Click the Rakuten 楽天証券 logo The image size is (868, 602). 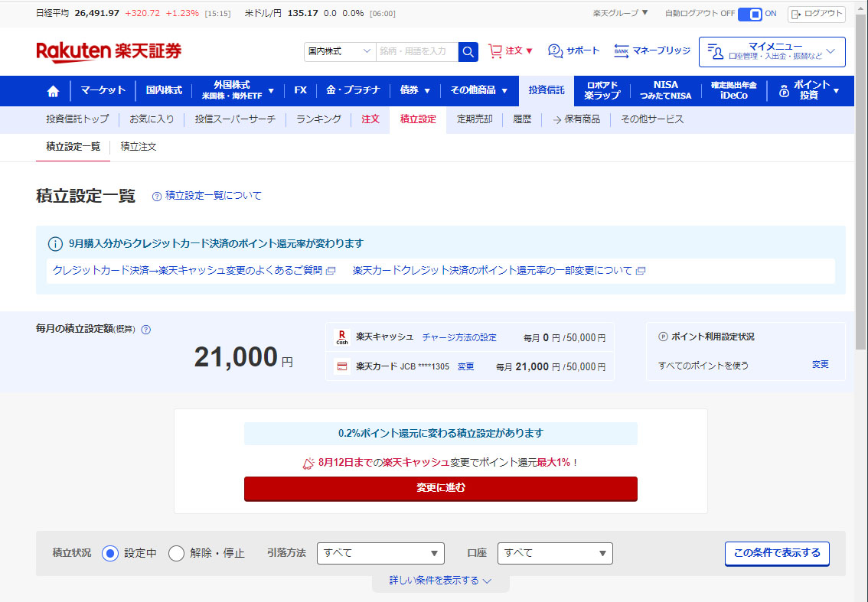pyautogui.click(x=109, y=51)
